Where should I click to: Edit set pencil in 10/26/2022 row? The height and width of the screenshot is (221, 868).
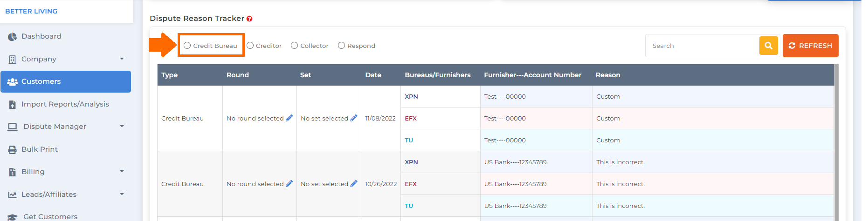coord(354,184)
